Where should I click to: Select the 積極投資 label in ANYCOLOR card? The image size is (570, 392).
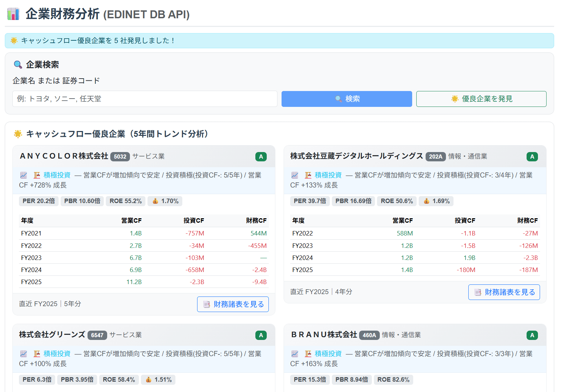57,175
